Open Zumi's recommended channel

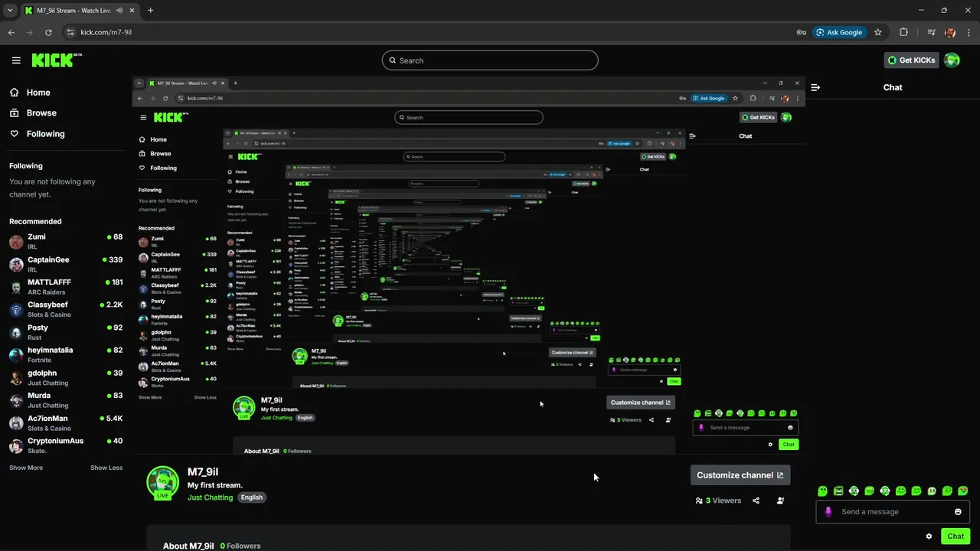point(66,242)
